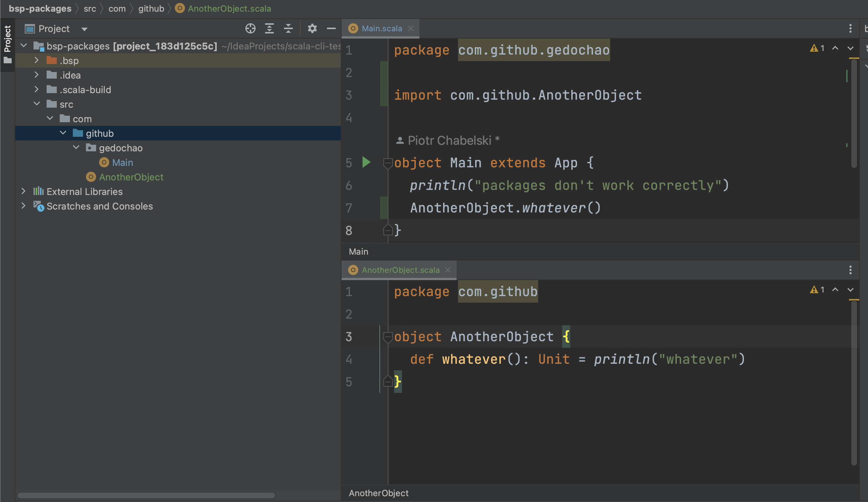
Task: Collapse all nodes using the collapse-all icon
Action: point(288,29)
